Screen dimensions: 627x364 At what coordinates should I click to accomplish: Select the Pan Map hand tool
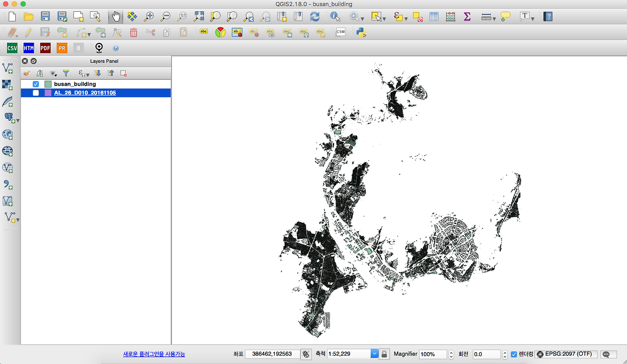pyautogui.click(x=116, y=17)
